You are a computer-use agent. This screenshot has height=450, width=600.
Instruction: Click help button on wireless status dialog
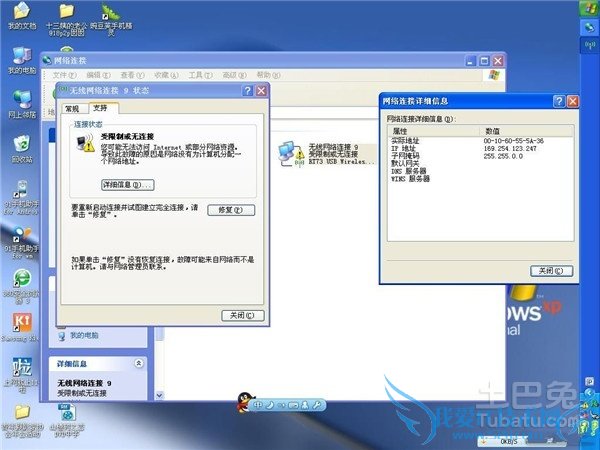click(x=248, y=91)
